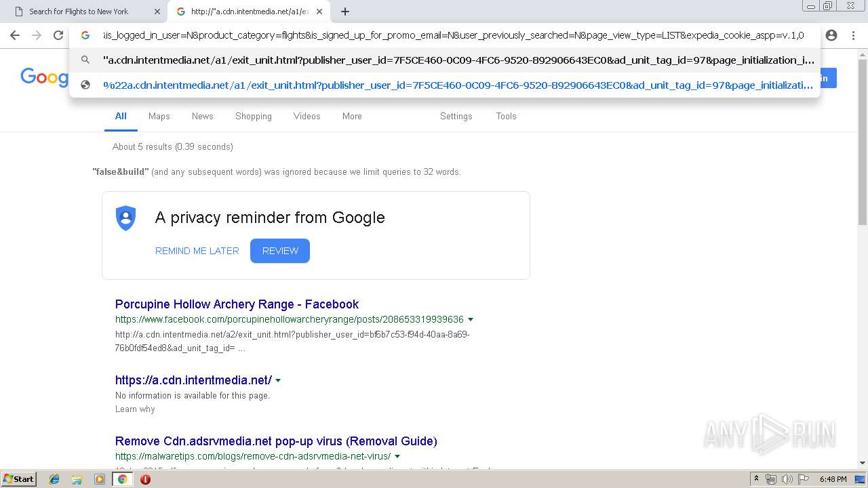The height and width of the screenshot is (488, 868).
Task: Open search Settings
Action: coord(456,117)
